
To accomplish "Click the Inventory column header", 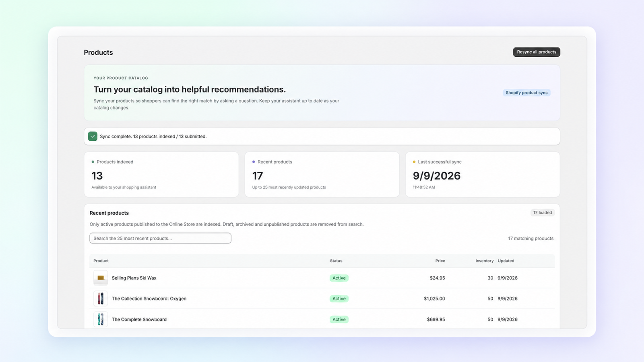I will point(485,261).
